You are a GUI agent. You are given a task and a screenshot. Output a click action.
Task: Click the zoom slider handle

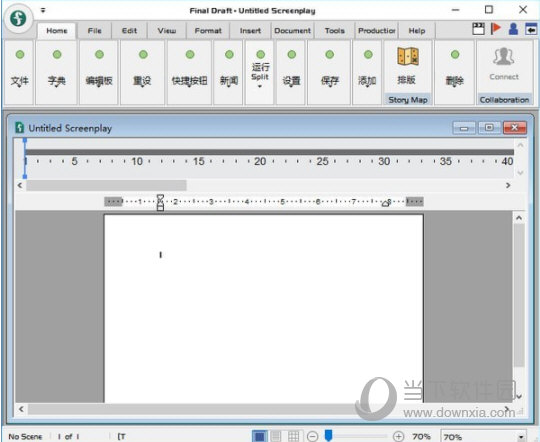click(329, 435)
